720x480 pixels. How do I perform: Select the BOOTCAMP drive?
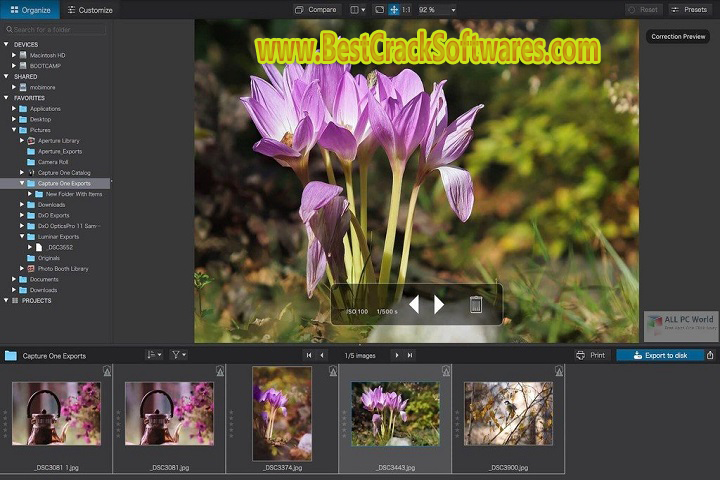45,66
